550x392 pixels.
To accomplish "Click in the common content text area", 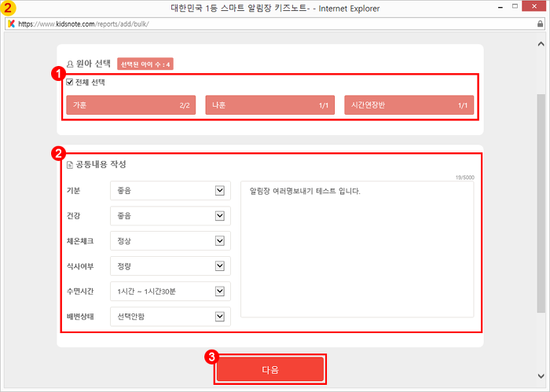I will click(x=357, y=249).
